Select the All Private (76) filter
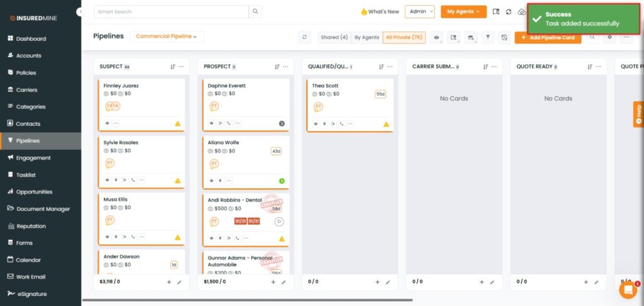644x306 pixels. pos(404,38)
